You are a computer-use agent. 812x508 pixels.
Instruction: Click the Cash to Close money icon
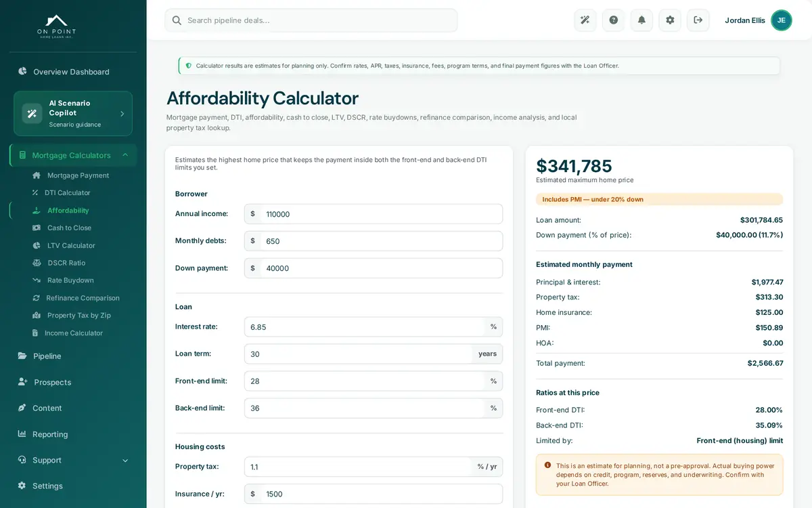(x=37, y=228)
